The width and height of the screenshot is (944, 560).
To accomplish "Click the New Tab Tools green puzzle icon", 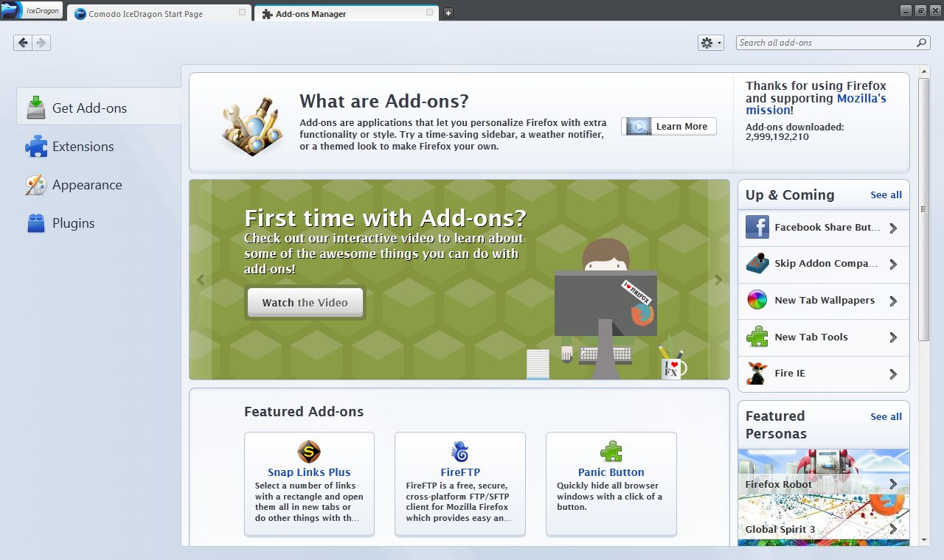I will click(x=757, y=337).
